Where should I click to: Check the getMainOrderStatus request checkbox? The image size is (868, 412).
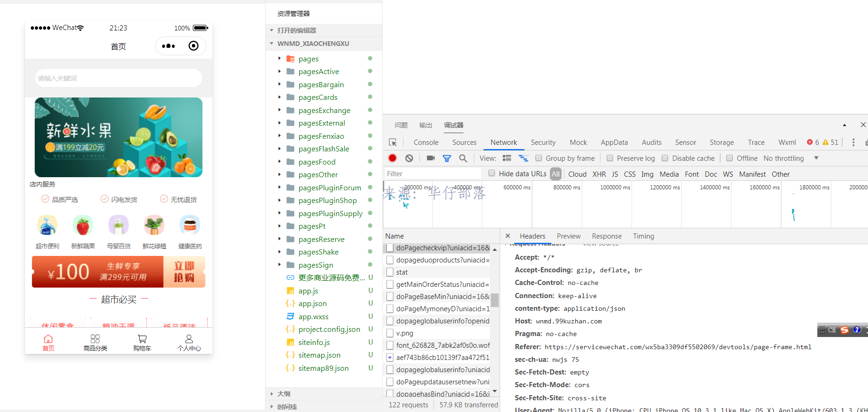(x=390, y=284)
